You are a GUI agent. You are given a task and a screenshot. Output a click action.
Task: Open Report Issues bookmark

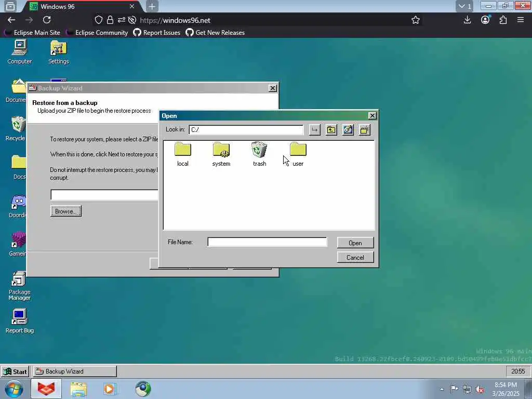pyautogui.click(x=157, y=33)
